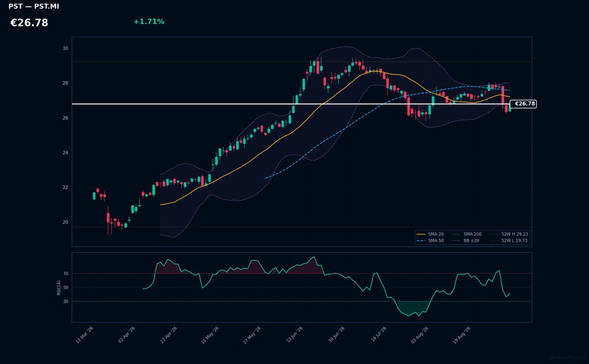Click the 22 label on the price axis
The height and width of the screenshot is (364, 589).
point(65,187)
